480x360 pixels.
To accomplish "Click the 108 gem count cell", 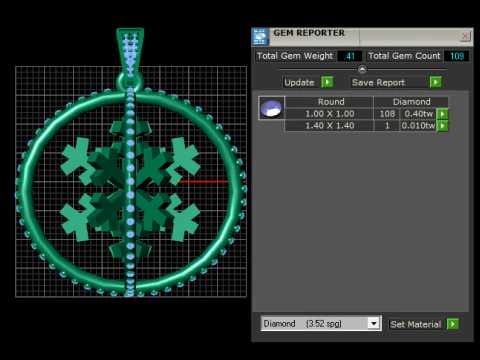I will point(387,114).
